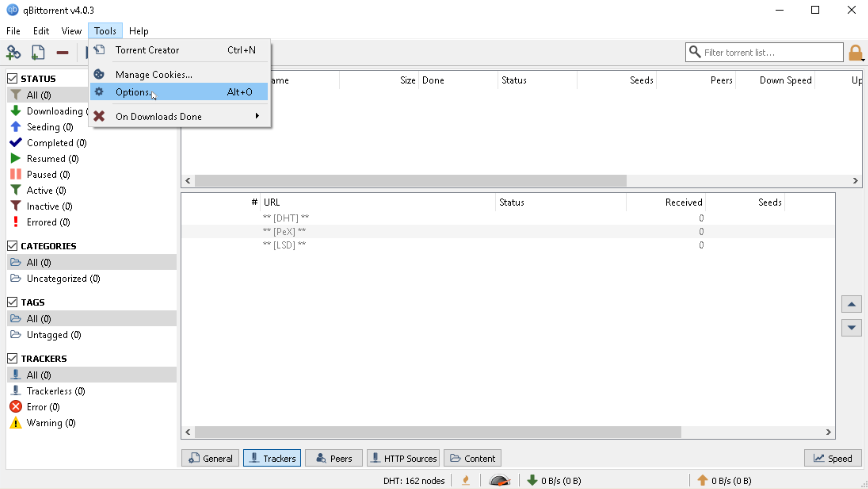Move tracker down with arrow button
The width and height of the screenshot is (868, 489).
click(x=852, y=328)
